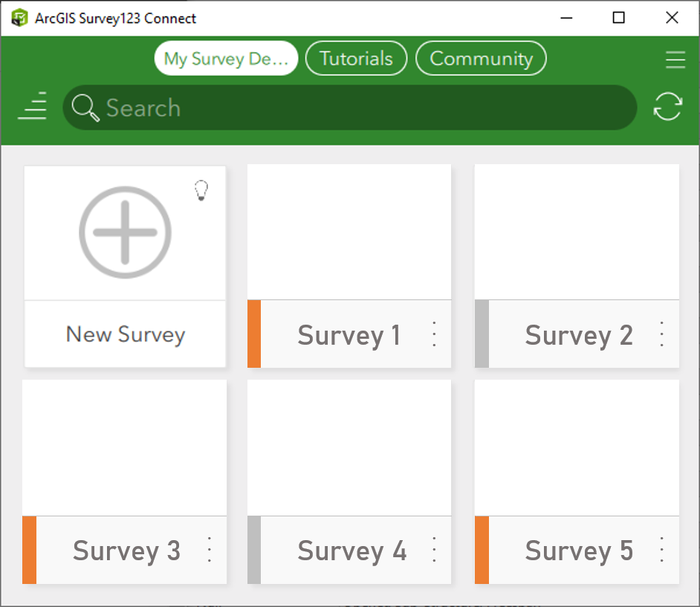Switch to the Tutorials tab
The height and width of the screenshot is (607, 700).
[x=356, y=59]
